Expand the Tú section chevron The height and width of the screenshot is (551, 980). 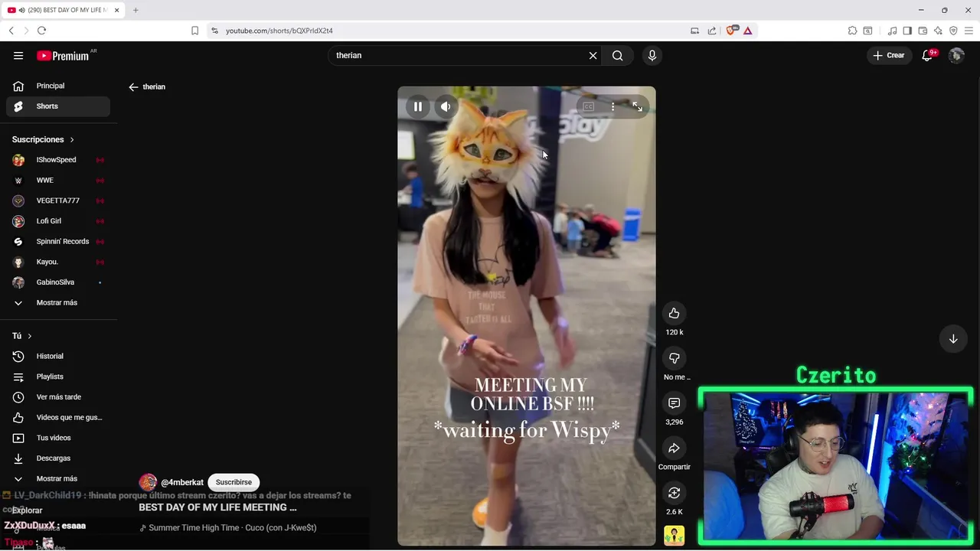30,336
